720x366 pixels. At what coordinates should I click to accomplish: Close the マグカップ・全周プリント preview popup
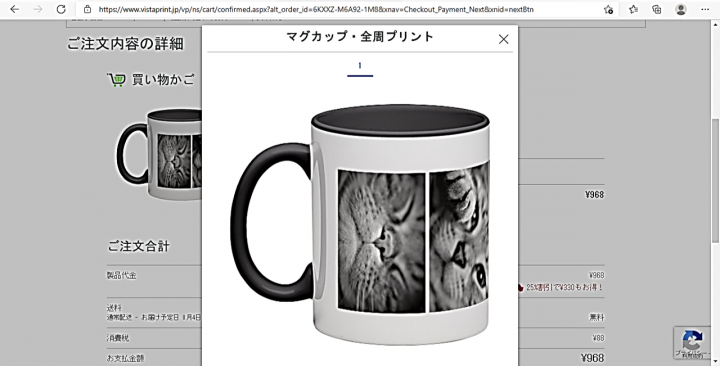click(503, 39)
